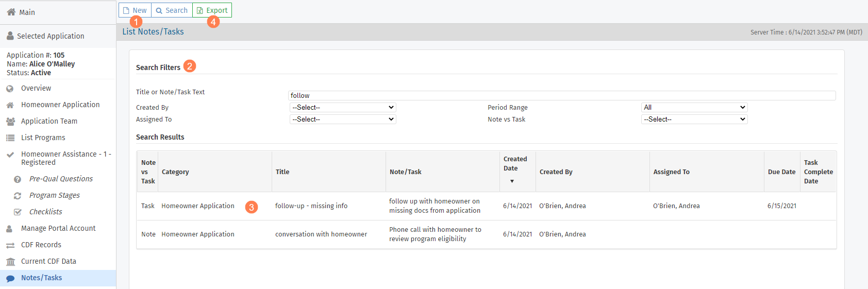
Task: Sort by the Created Date column header
Action: (515, 164)
